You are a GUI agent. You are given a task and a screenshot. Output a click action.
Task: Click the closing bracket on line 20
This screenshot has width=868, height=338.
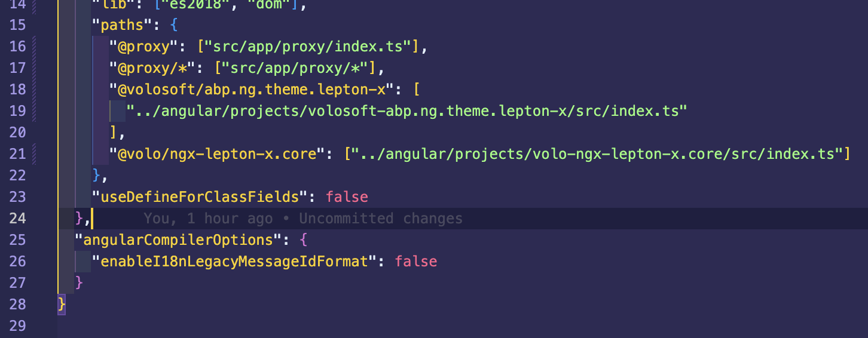click(113, 133)
